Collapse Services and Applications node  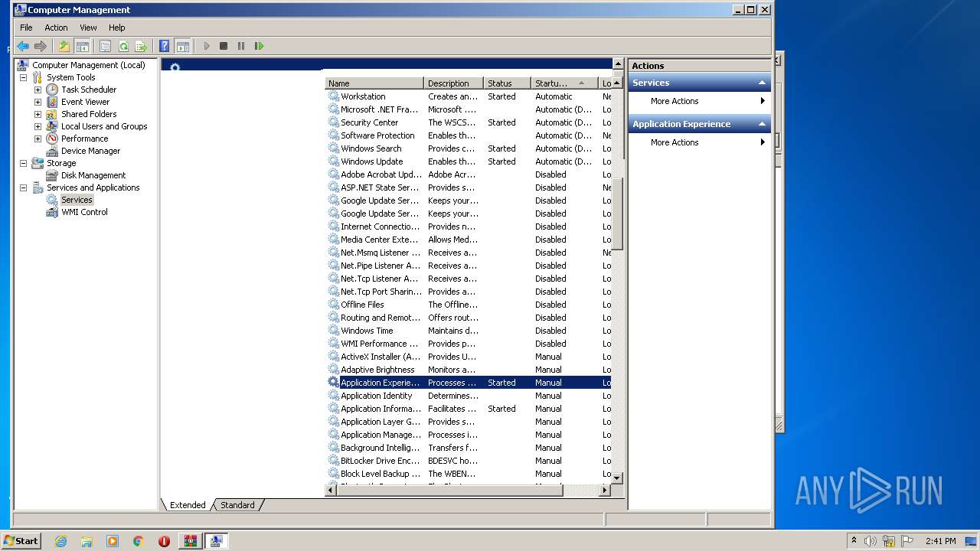coord(23,187)
